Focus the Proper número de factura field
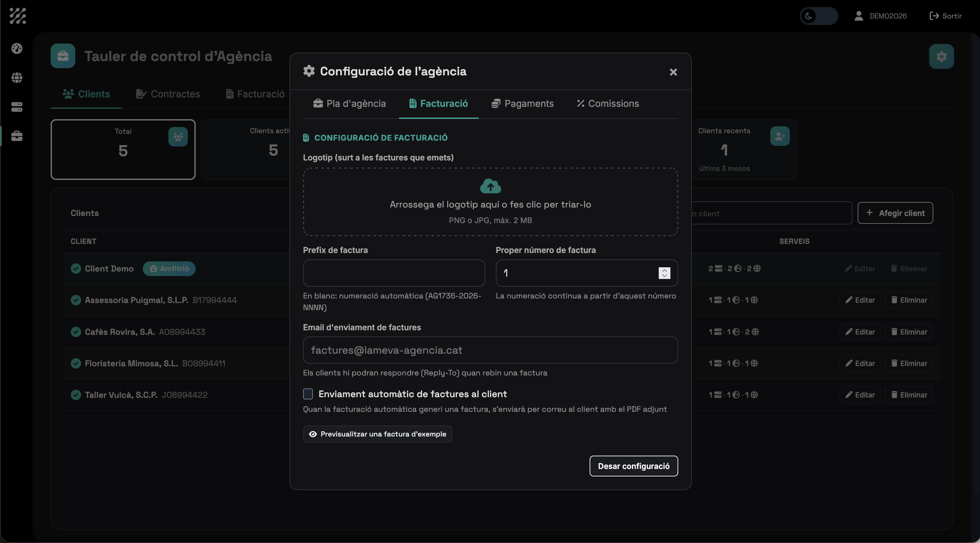The height and width of the screenshot is (543, 980). click(x=586, y=273)
